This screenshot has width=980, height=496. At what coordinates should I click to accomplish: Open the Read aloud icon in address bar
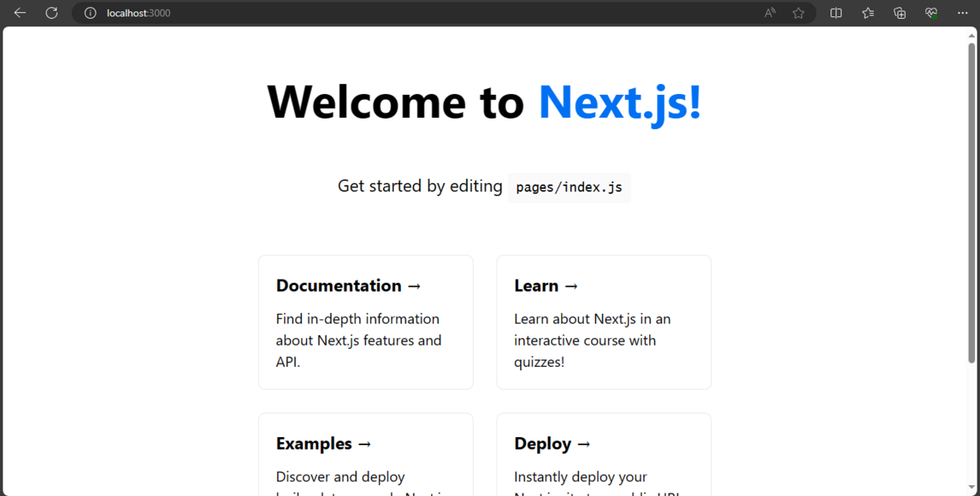pyautogui.click(x=769, y=13)
